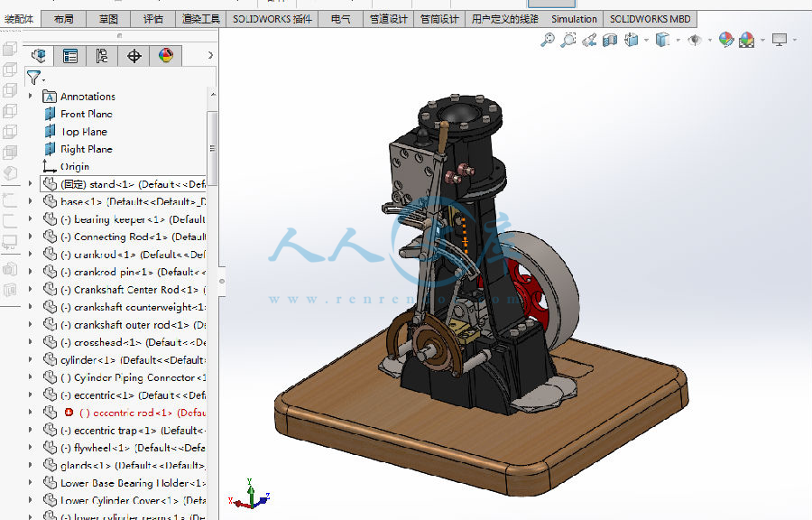Click the View Settings monitor icon
812x520 pixels.
779,40
